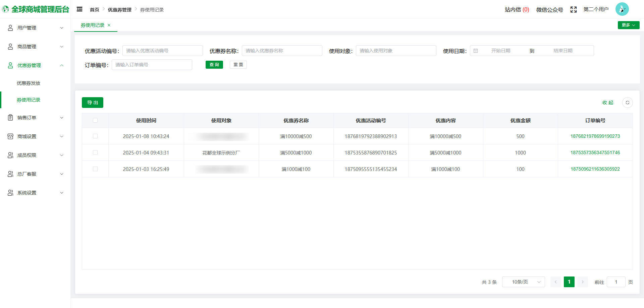Check the select-all header checkbox
Image resolution: width=644 pixels, height=308 pixels.
95,120
